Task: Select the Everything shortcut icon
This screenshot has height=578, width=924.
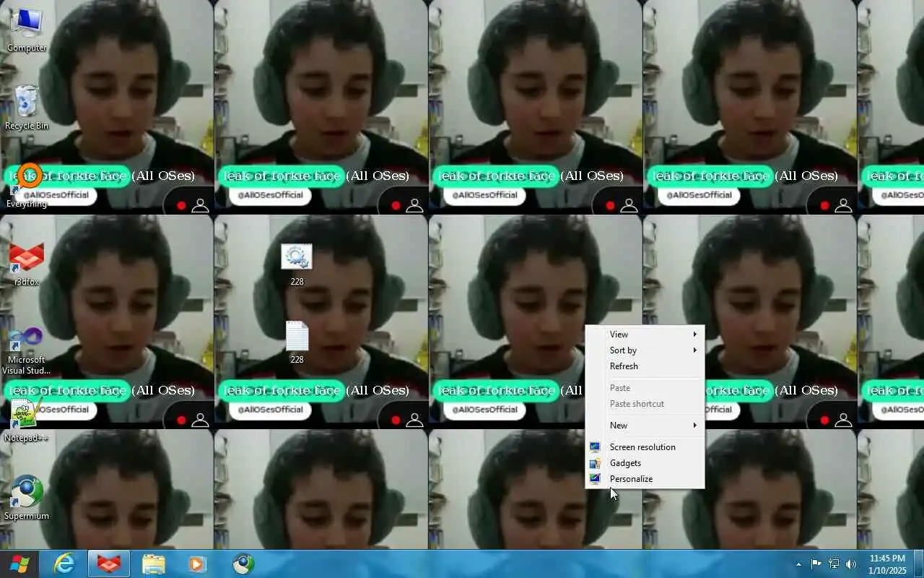Action: [27, 186]
